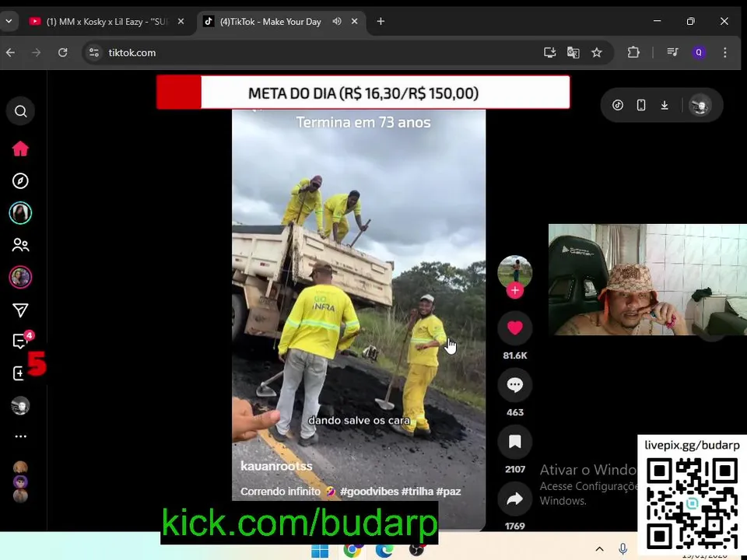Open the Explore compass icon

[20, 181]
